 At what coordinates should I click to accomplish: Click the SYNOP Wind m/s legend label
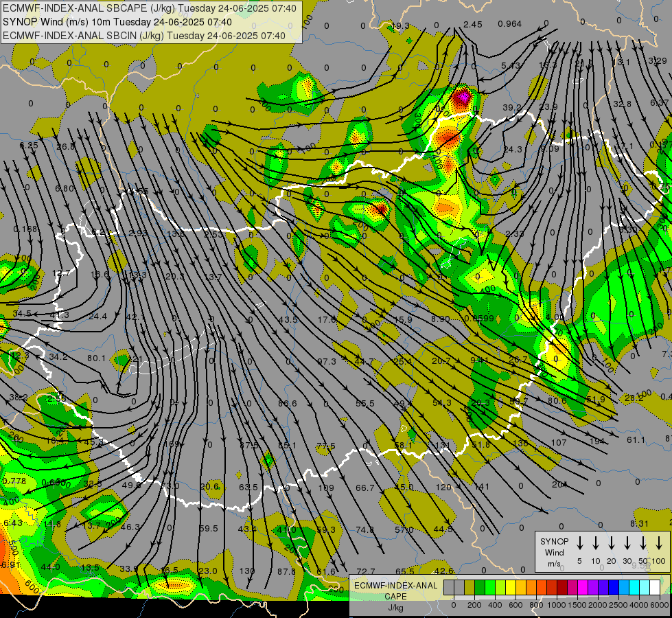coord(554,552)
